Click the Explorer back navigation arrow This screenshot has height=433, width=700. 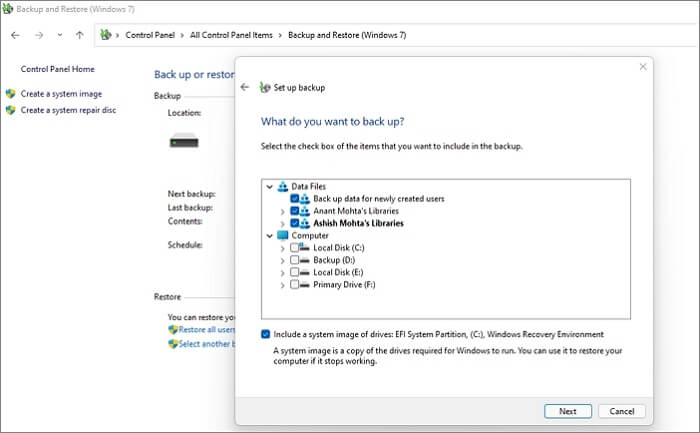point(15,34)
